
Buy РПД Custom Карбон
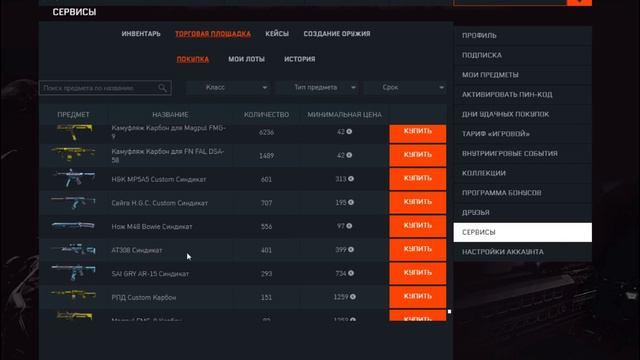(418, 297)
